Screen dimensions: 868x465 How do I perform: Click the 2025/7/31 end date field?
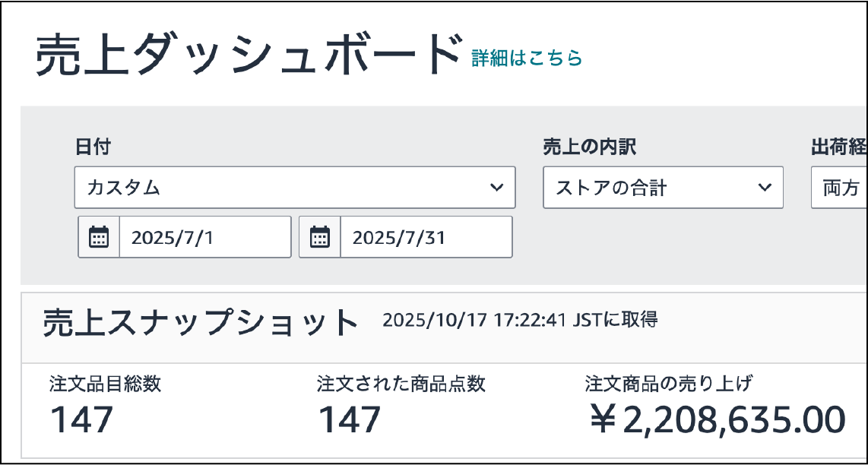[x=425, y=237]
